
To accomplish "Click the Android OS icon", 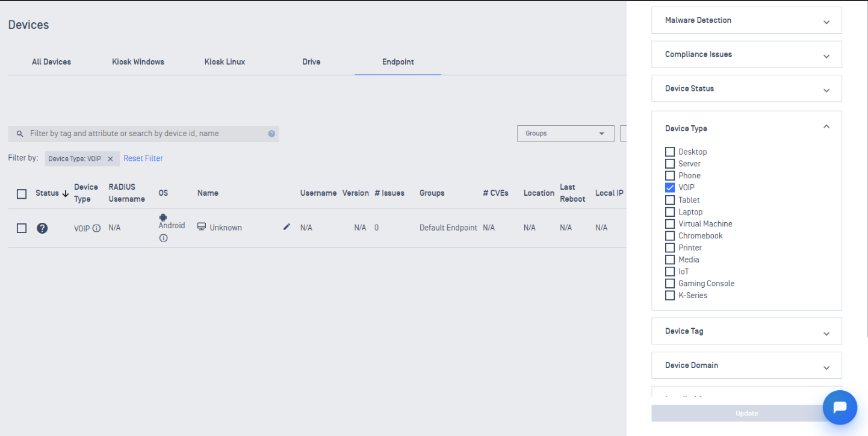I will point(163,217).
